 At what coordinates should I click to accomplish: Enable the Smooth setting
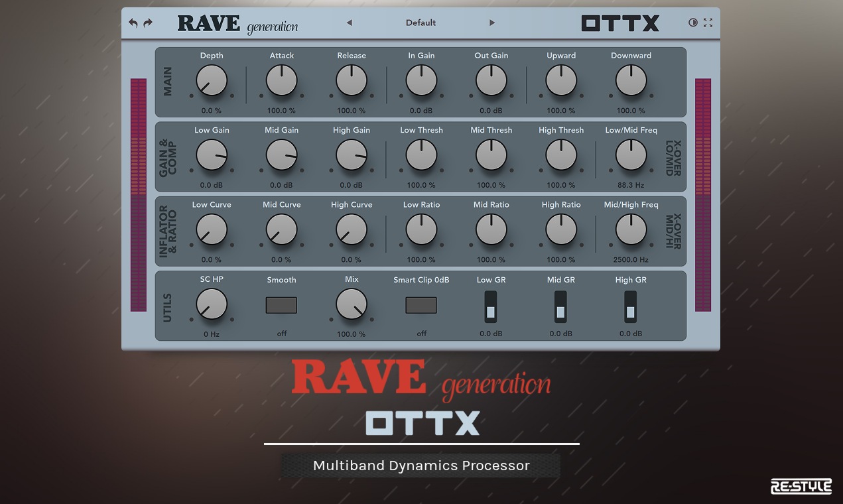(281, 304)
